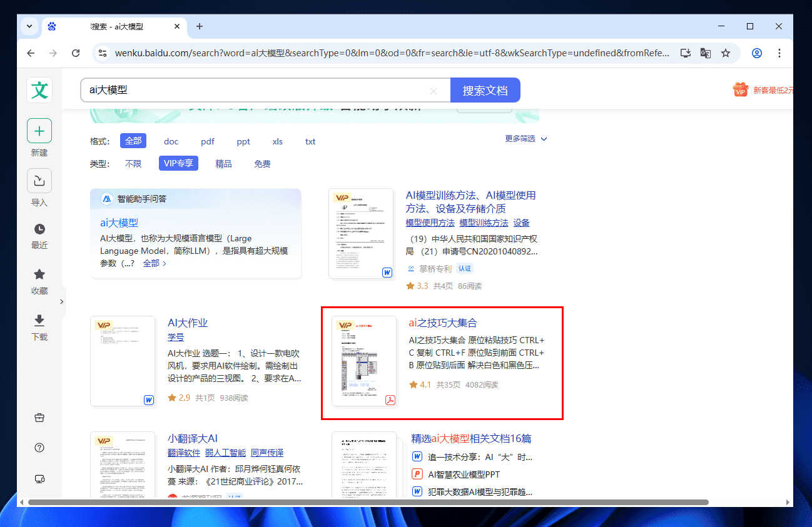Open 收藏 favorites star icon

pyautogui.click(x=39, y=274)
